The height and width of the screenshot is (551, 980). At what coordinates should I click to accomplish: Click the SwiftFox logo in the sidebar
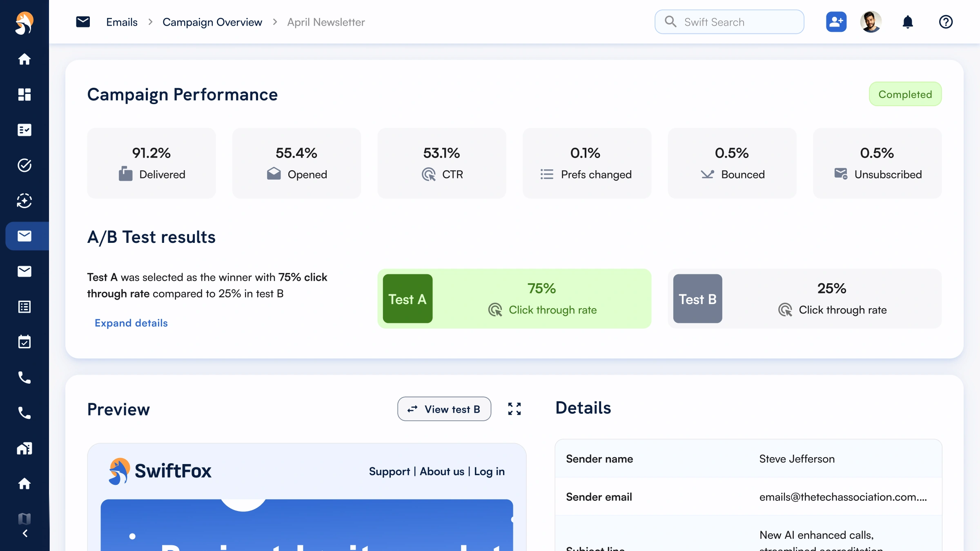coord(24,23)
